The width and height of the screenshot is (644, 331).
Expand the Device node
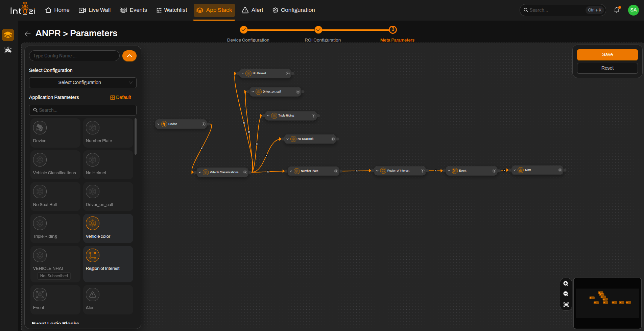158,124
